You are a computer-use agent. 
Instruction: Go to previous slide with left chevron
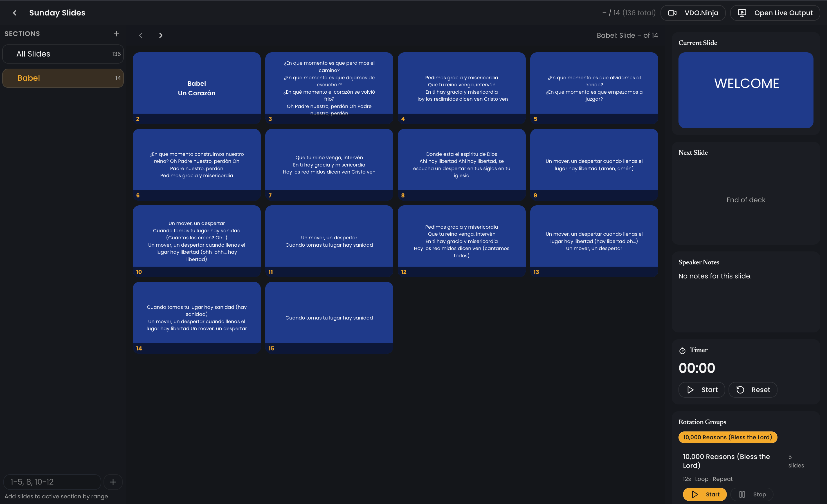[141, 35]
